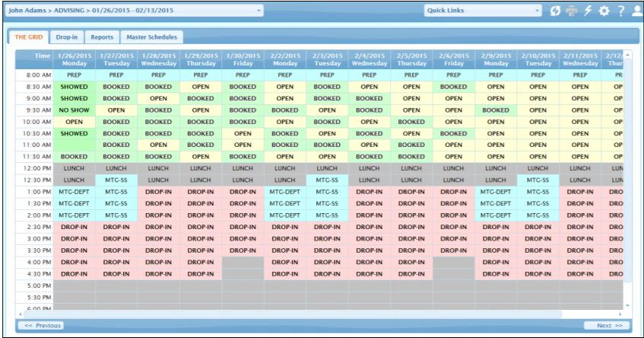
Task: Switch to the Drop-in tab
Action: point(67,37)
